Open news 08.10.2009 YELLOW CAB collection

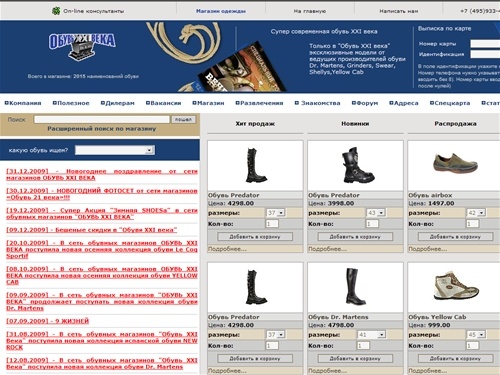(102, 276)
